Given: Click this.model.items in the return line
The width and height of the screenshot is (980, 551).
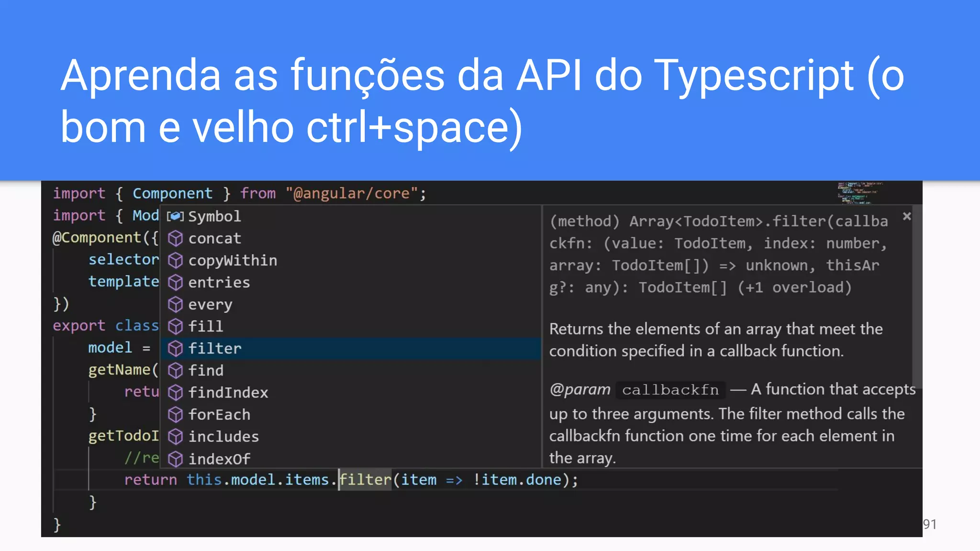Looking at the screenshot, I should [x=258, y=479].
